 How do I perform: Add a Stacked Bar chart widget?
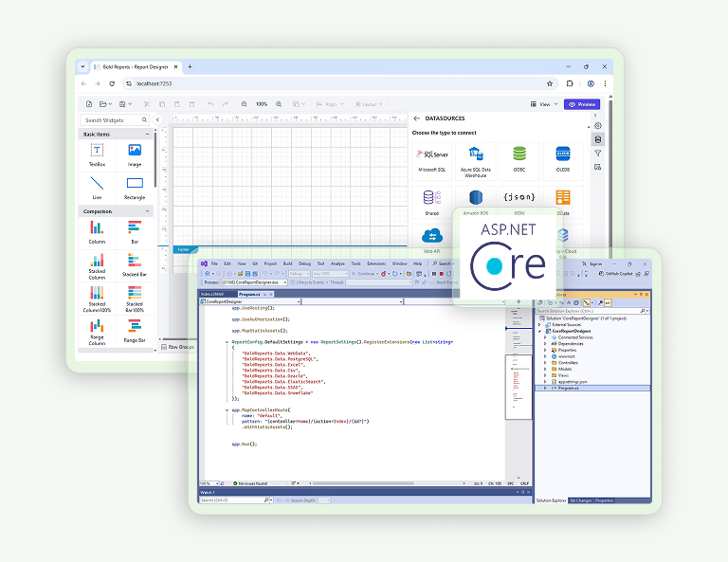[x=135, y=266]
